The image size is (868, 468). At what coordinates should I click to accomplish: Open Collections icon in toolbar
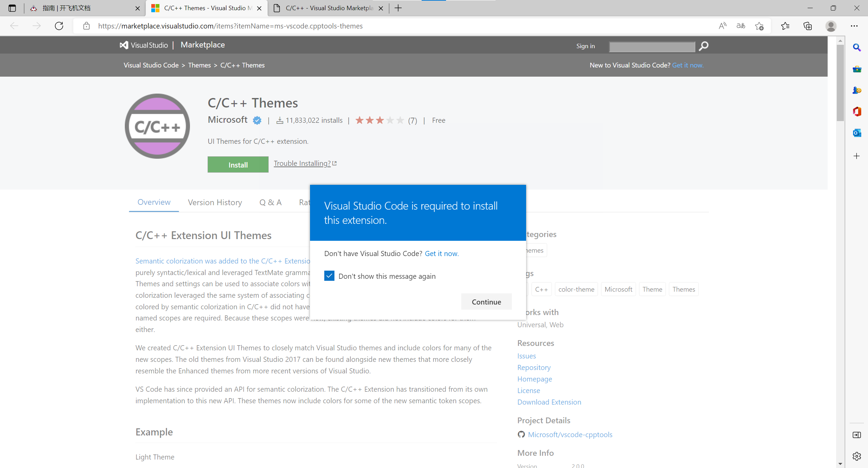pyautogui.click(x=808, y=26)
